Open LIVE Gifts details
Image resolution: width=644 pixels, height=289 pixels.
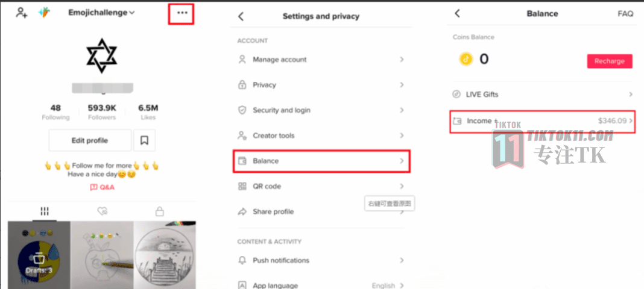pos(542,95)
